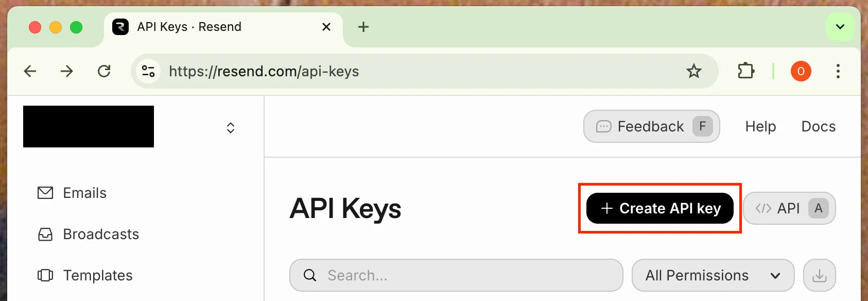Bookmark this page with the star icon
The image size is (868, 301).
(694, 71)
